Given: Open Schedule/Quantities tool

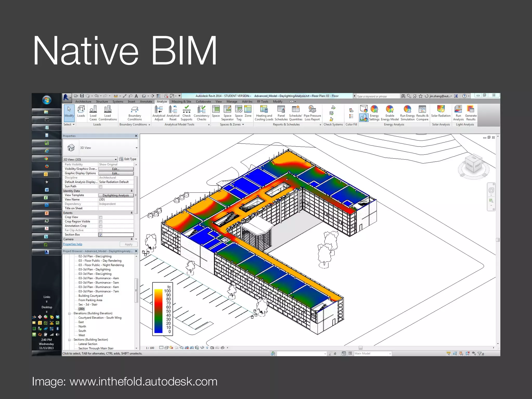Looking at the screenshot, I should coord(296,113).
